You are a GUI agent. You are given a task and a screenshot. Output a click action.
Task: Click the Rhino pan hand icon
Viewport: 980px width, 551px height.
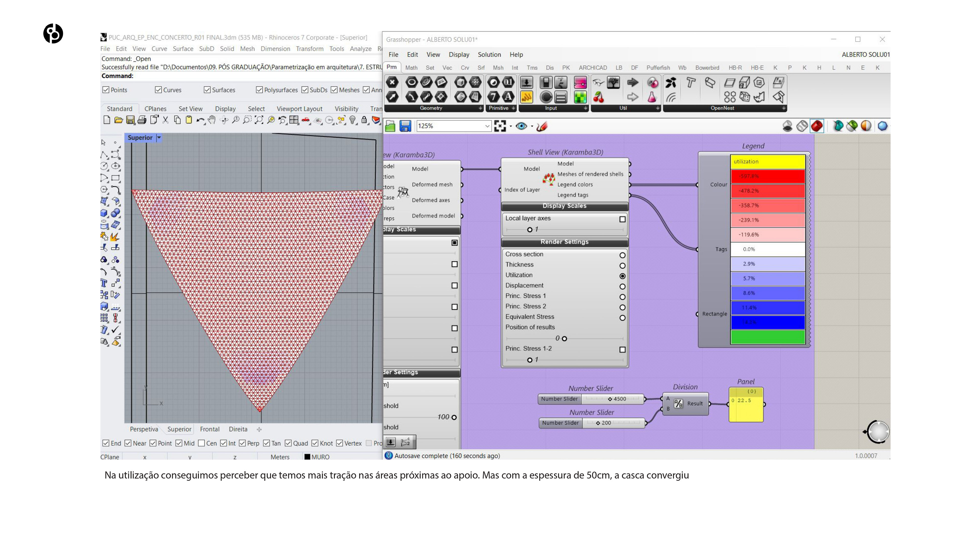(x=212, y=120)
